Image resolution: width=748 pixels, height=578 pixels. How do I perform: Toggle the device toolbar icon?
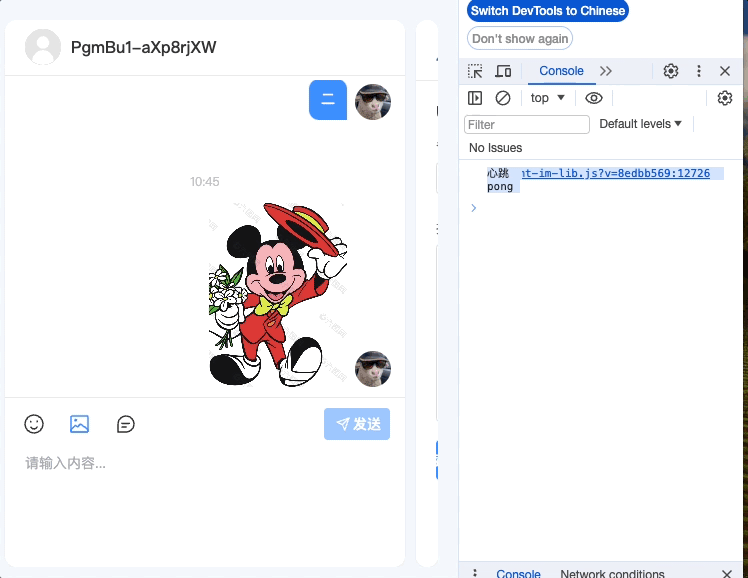(x=503, y=71)
